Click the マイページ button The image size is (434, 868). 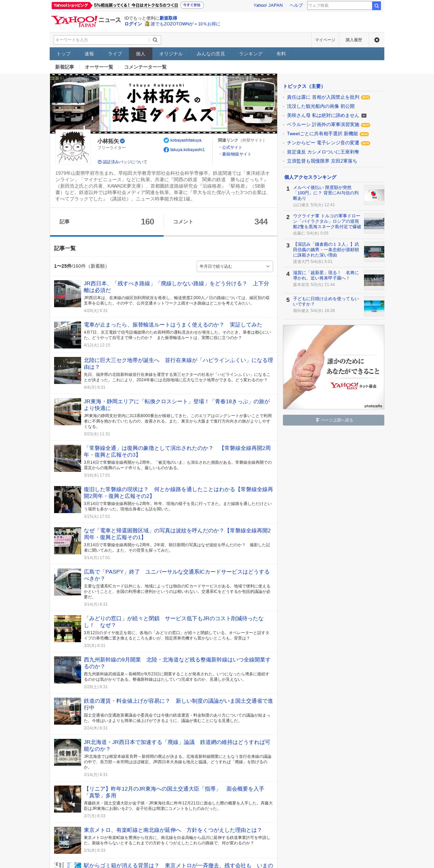(325, 40)
